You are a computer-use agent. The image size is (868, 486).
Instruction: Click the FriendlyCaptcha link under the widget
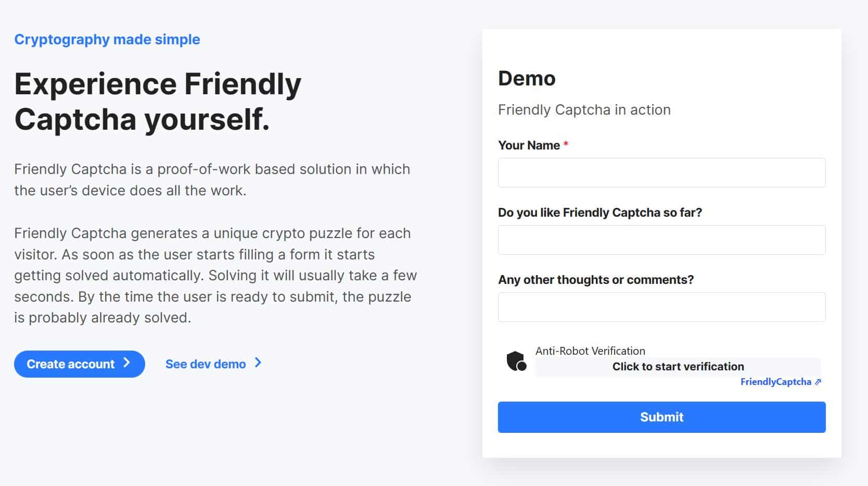pos(777,382)
